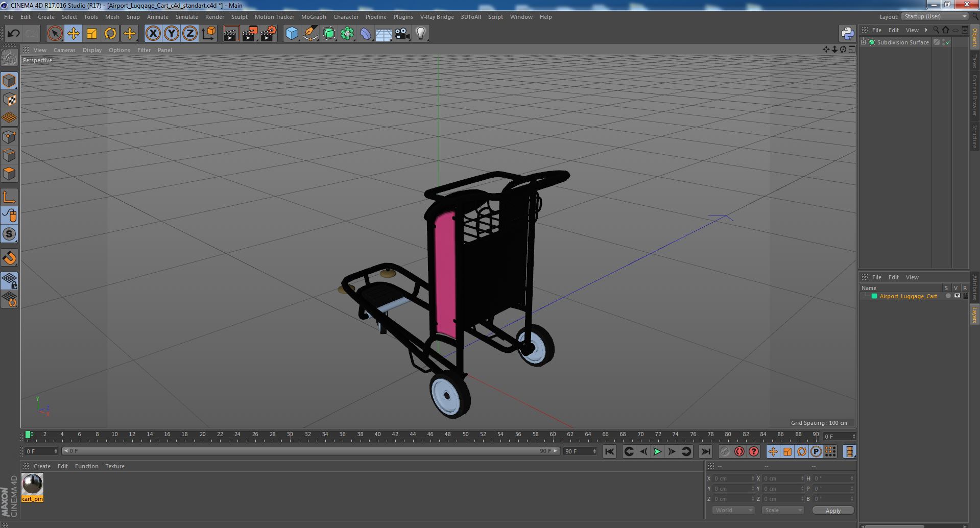This screenshot has height=528, width=980.
Task: Go to the end of animation
Action: point(706,451)
